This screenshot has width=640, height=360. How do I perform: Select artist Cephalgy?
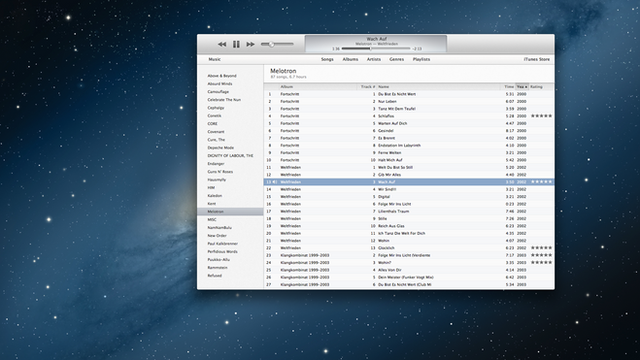216,108
